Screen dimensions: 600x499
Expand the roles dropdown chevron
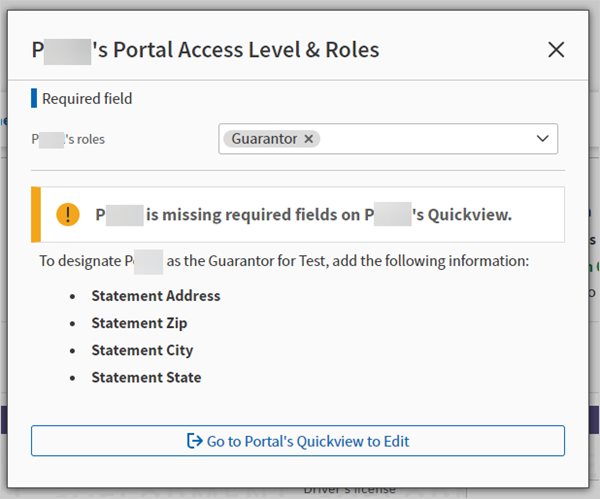[544, 139]
